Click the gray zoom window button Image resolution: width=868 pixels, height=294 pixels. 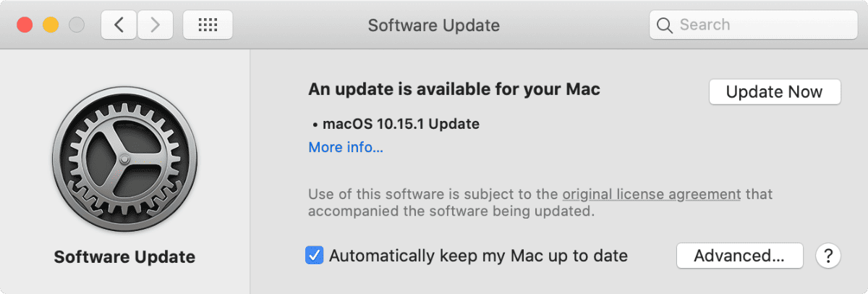(76, 25)
